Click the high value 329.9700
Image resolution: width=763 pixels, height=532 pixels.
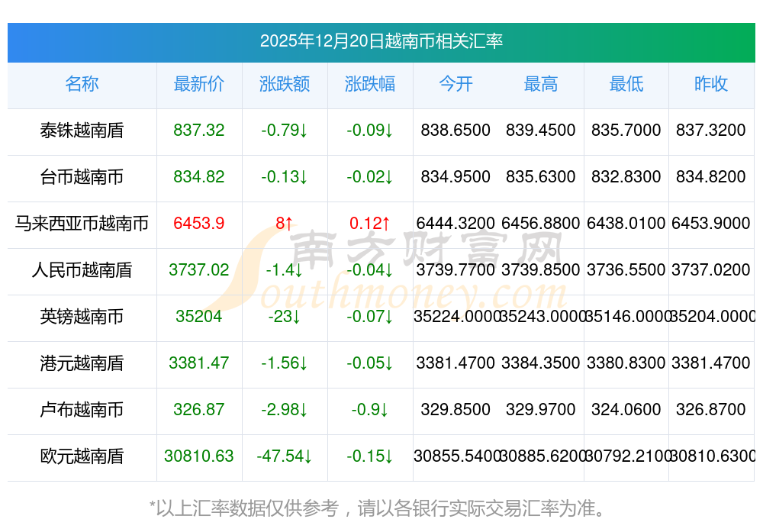point(541,409)
